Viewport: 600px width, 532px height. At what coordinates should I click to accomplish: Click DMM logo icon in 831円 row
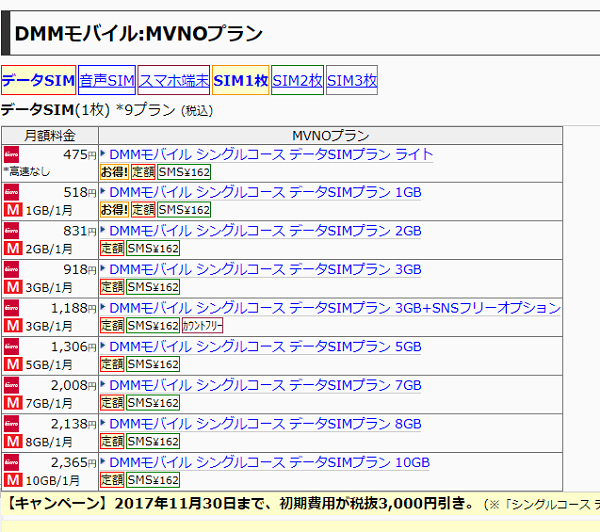[x=11, y=231]
